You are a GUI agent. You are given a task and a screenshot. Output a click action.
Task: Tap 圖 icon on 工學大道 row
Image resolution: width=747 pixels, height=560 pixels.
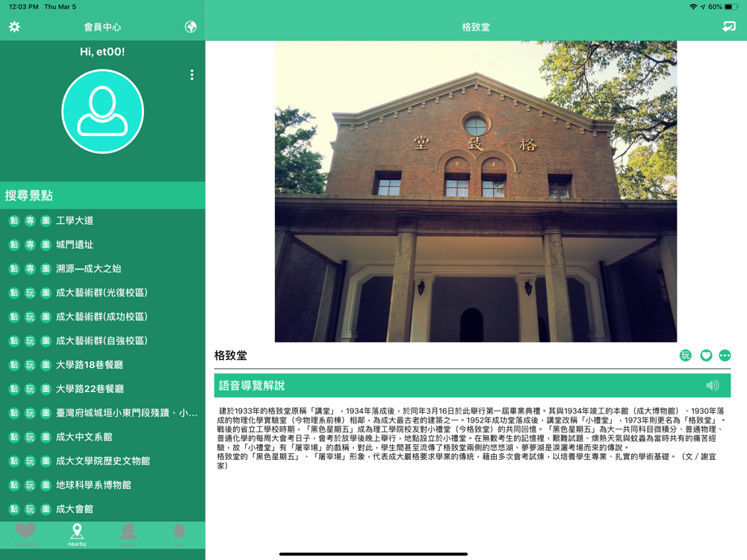[x=46, y=220]
